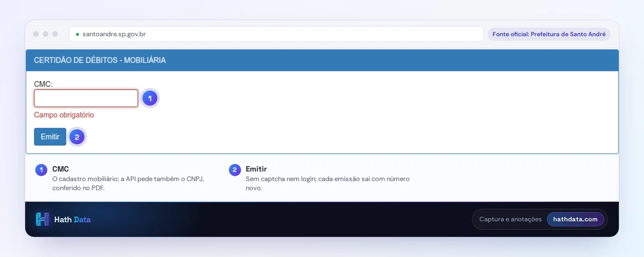
Task: Click the "Campo obrigatório" error message
Action: (64, 115)
